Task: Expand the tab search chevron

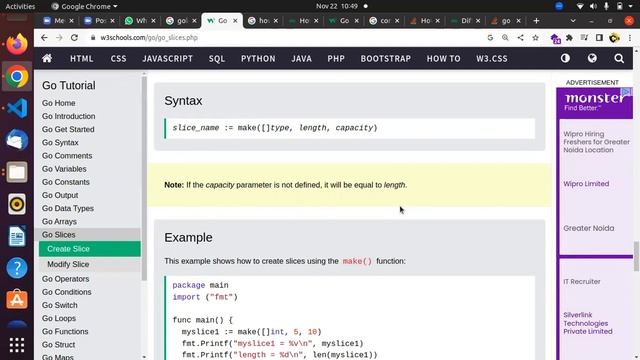Action: [573, 21]
